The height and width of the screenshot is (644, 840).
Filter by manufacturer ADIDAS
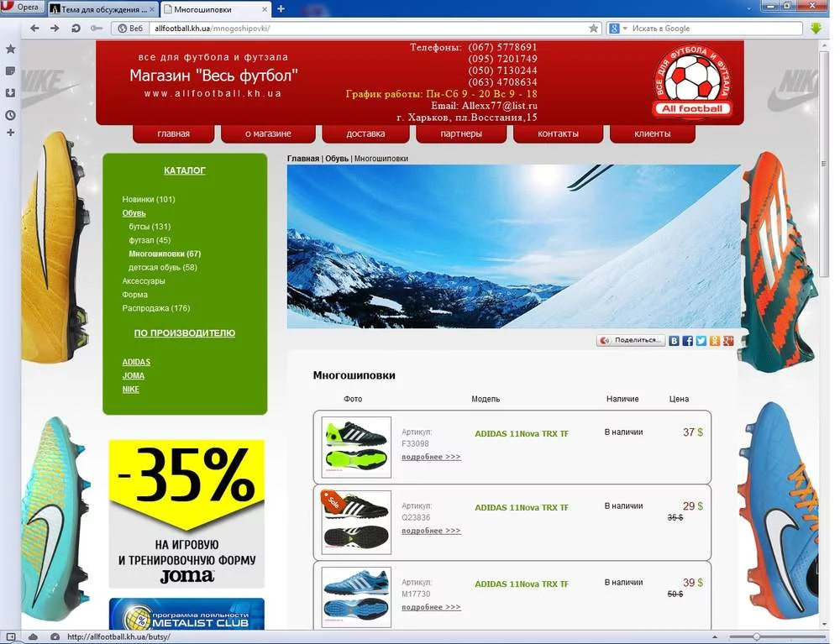click(x=136, y=362)
